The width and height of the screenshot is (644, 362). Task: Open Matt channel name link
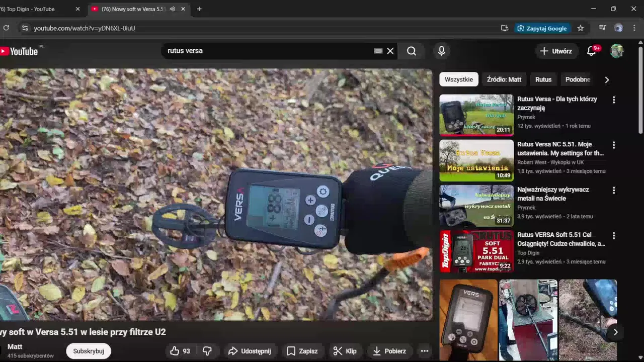click(15, 347)
